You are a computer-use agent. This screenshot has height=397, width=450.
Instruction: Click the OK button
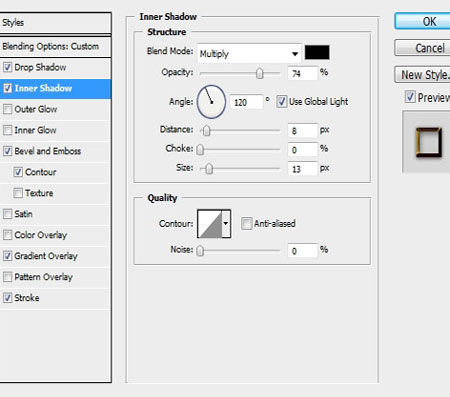pos(423,22)
